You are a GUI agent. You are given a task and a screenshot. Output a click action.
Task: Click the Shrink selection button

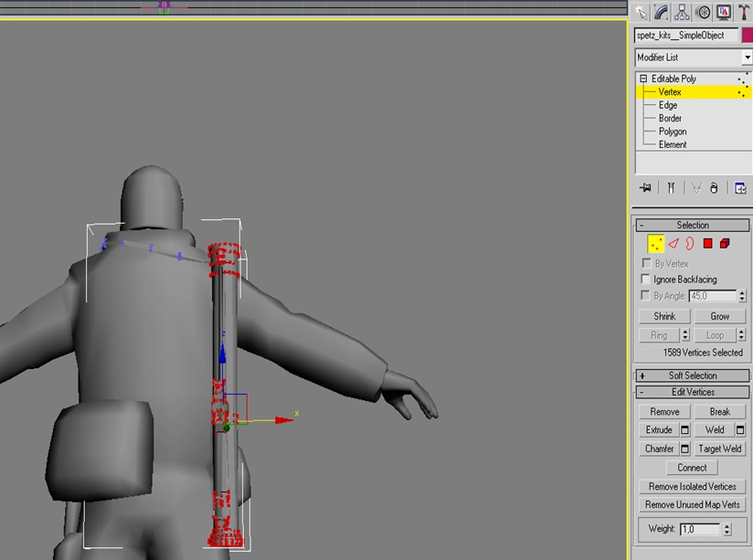664,316
